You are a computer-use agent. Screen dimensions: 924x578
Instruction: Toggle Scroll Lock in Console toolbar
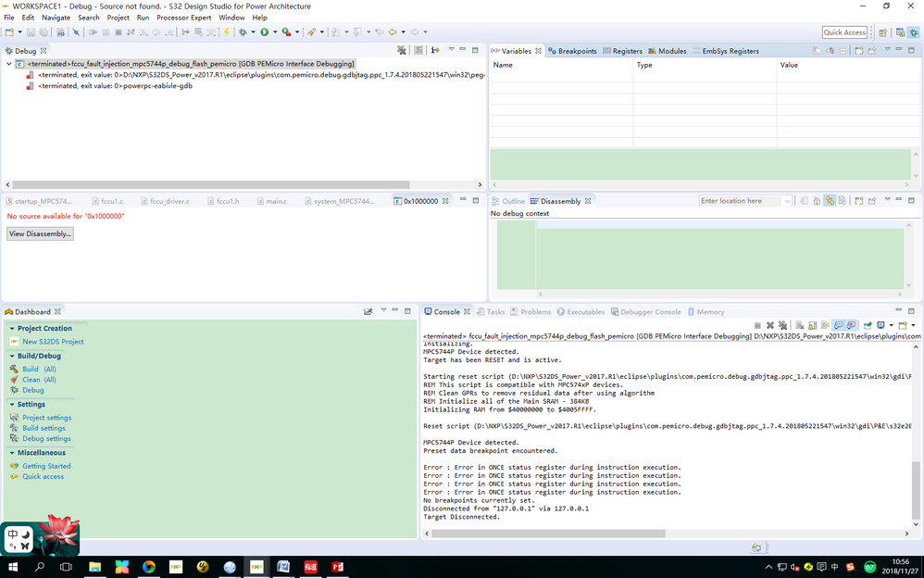click(x=812, y=325)
